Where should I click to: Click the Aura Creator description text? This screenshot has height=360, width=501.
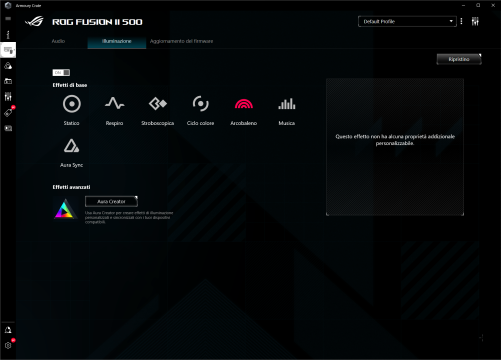click(129, 217)
